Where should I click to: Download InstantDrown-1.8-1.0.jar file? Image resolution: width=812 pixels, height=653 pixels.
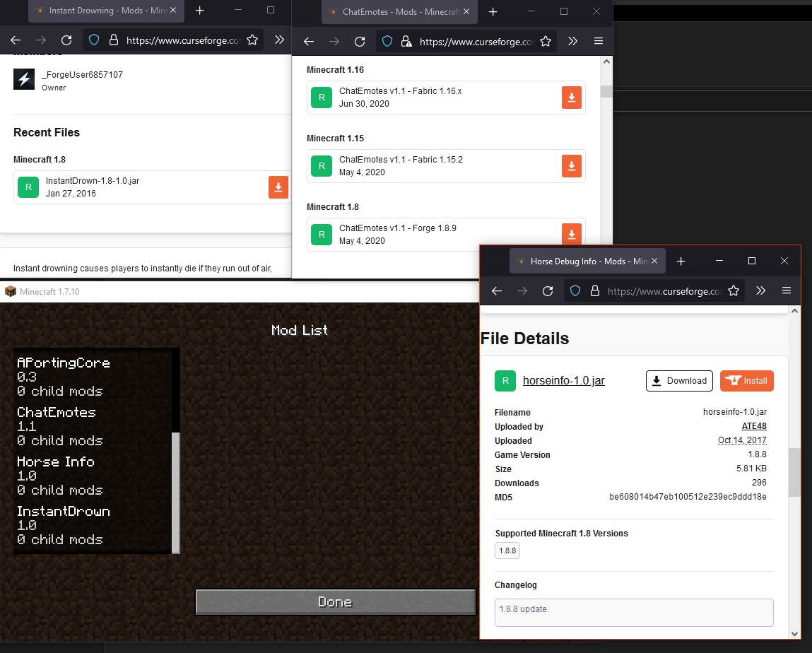pos(278,187)
